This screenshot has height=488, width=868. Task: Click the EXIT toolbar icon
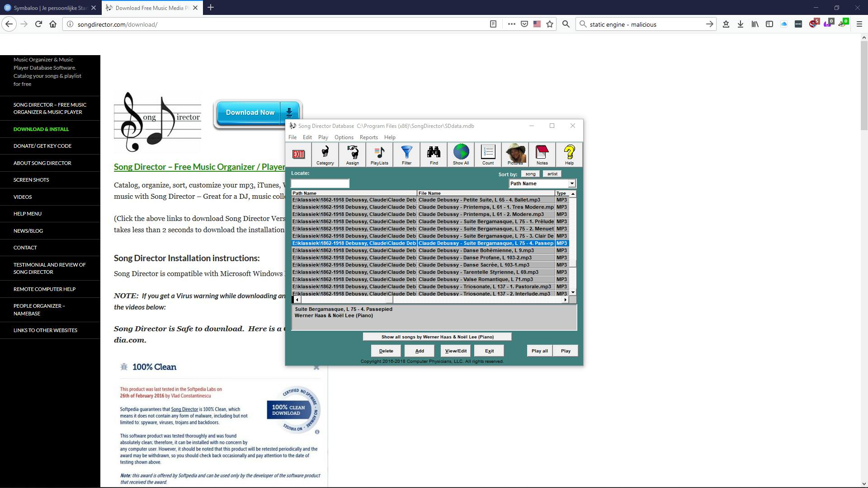pos(298,155)
